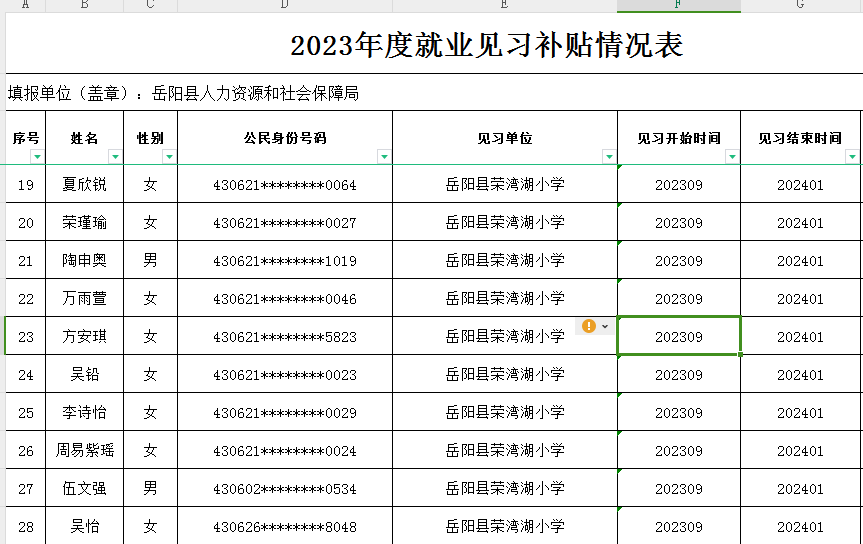Open the 性别 column filter dropdown
This screenshot has height=544, width=863.
[169, 157]
